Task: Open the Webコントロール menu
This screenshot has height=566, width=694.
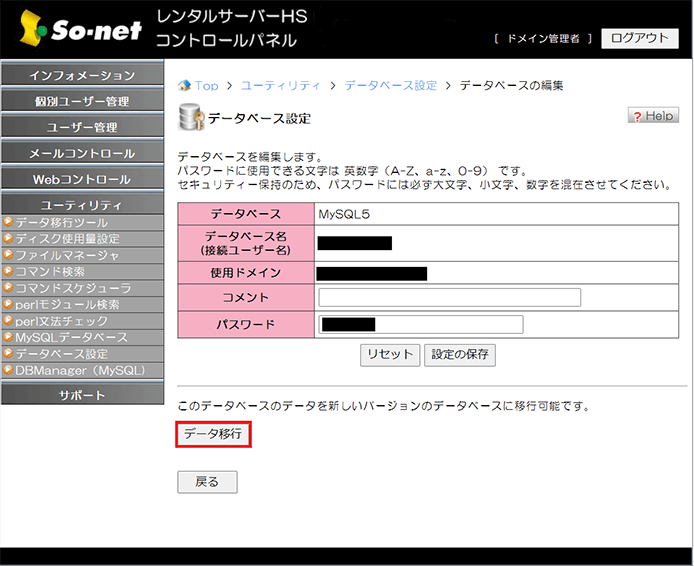Action: coord(82,179)
